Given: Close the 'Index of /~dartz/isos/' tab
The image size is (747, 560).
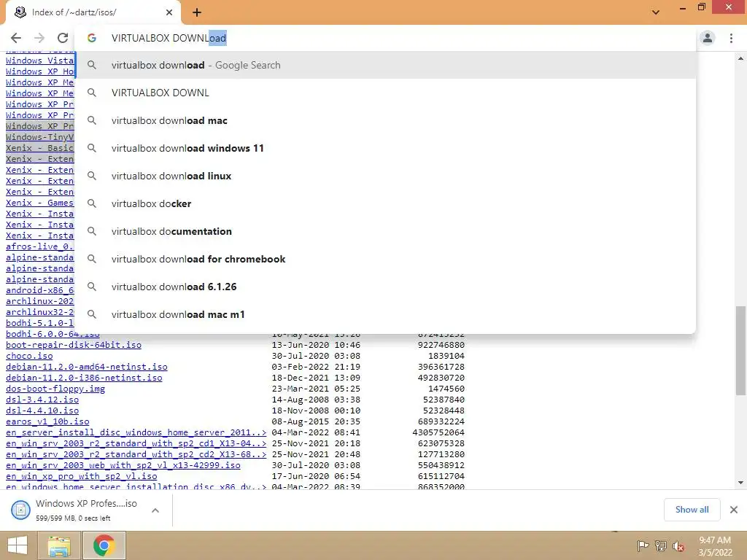Looking at the screenshot, I should pos(169,12).
